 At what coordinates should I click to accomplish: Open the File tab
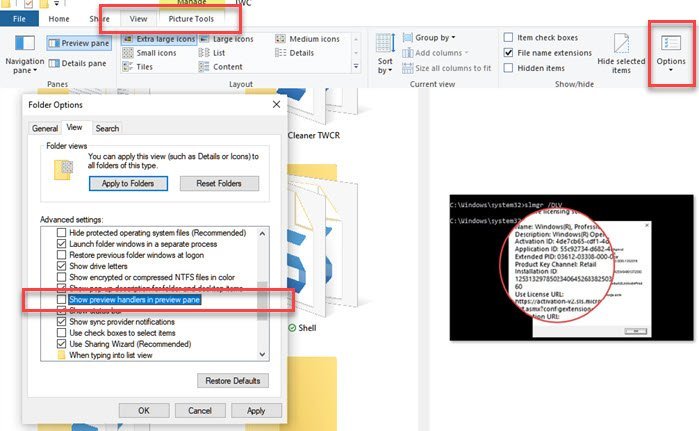pyautogui.click(x=19, y=19)
